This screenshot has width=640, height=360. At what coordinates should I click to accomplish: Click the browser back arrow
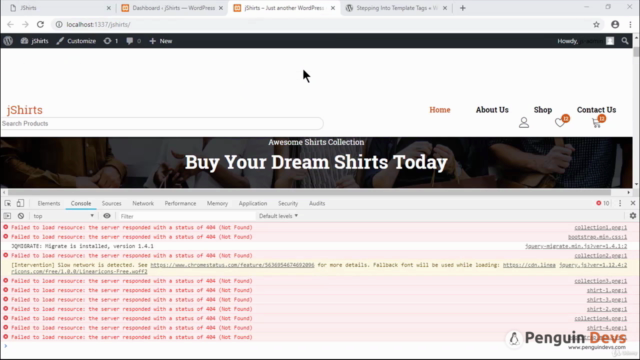(10, 24)
